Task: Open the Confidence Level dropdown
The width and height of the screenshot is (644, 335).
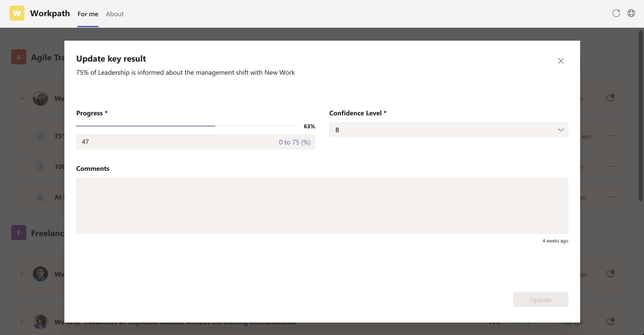Action: (x=449, y=130)
